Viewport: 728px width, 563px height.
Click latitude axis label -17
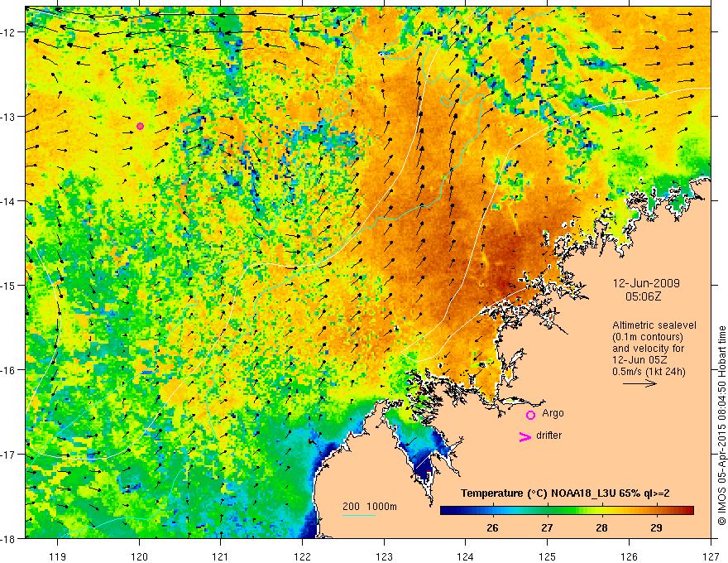point(9,455)
